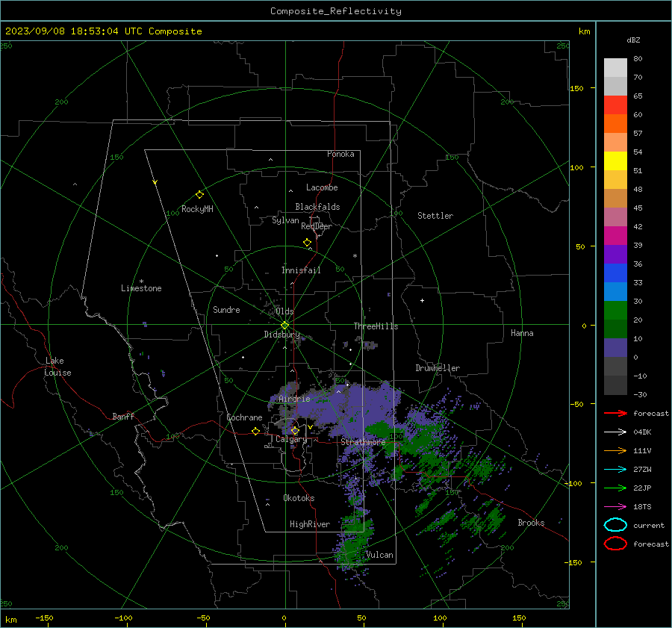Viewport: 672px width, 628px height.
Task: Click the yellow 51 dBZ color swatch
Action: 615,161
